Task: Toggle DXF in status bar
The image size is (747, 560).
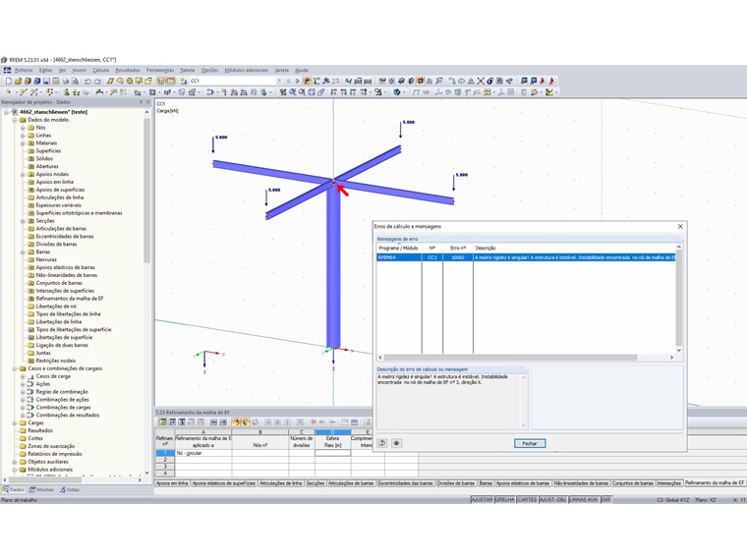Action: point(606,499)
